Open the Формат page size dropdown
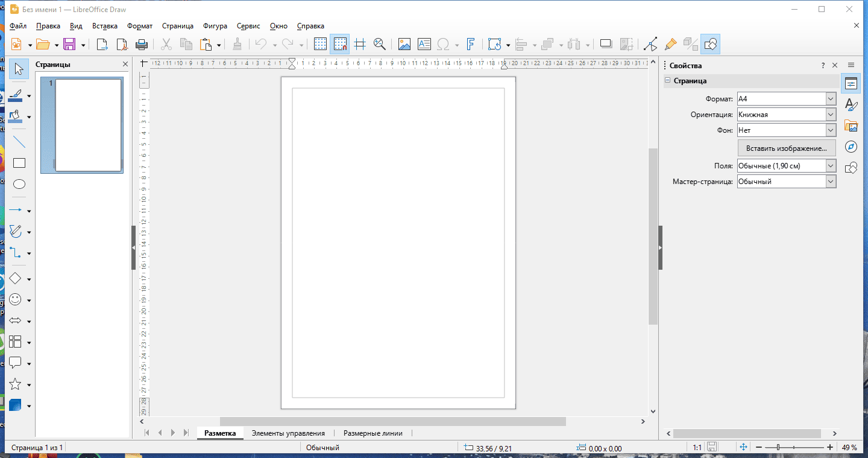Screen dimensions: 868x458 [x=831, y=99]
